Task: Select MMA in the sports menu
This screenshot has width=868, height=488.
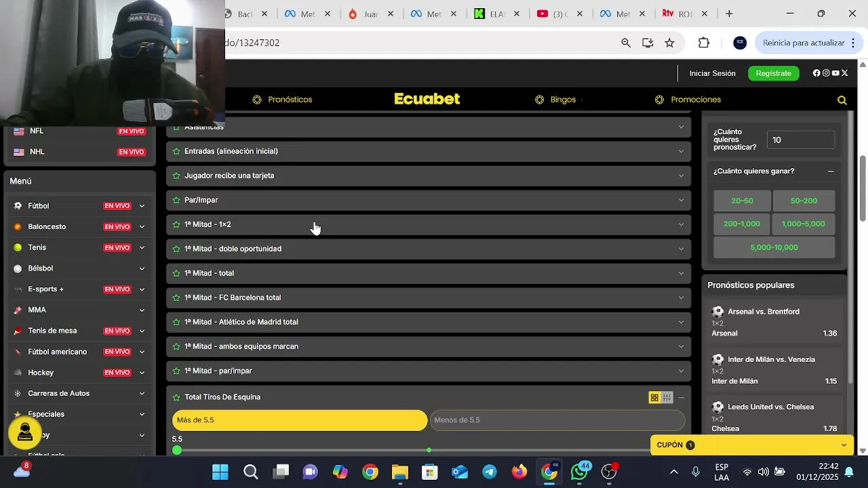Action: [x=37, y=310]
